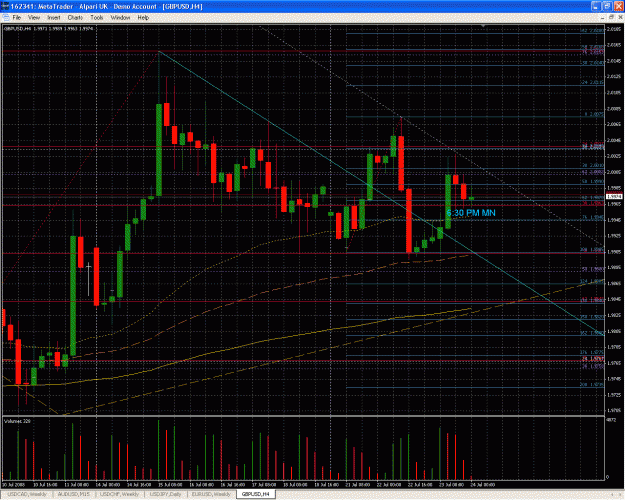Close the inner GBPUSD chart window

(620, 17)
